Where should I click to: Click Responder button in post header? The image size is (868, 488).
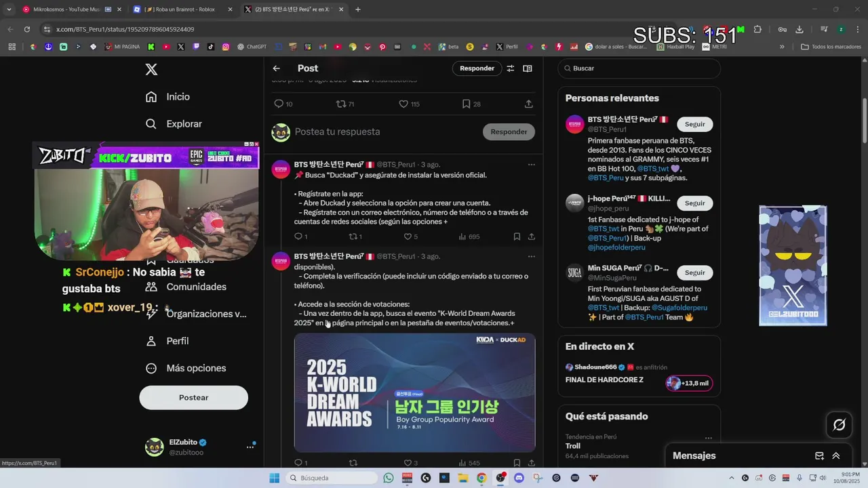click(477, 68)
